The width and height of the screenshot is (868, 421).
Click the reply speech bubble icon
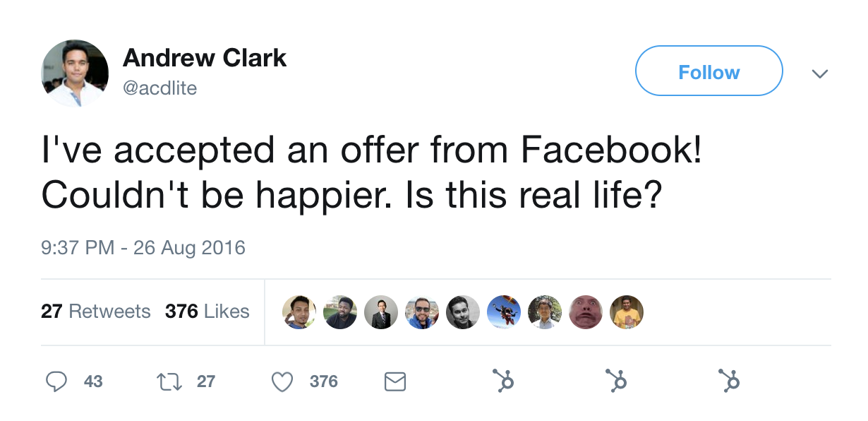[56, 382]
